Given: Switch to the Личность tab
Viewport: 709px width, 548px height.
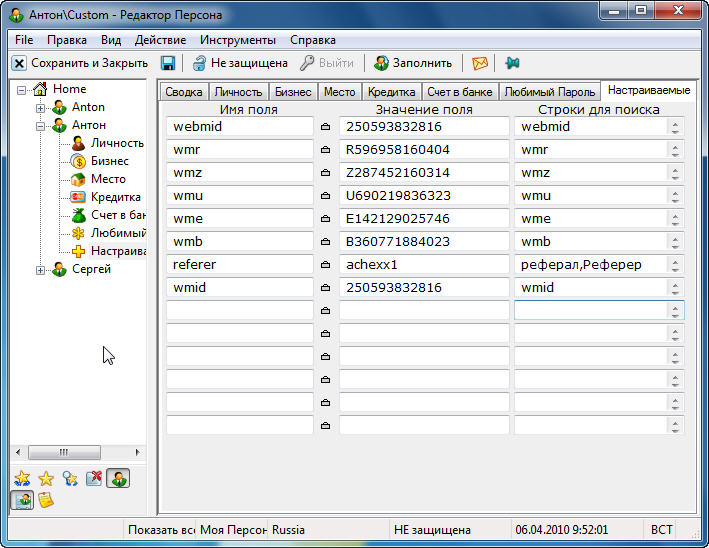Looking at the screenshot, I should click(x=238, y=92).
